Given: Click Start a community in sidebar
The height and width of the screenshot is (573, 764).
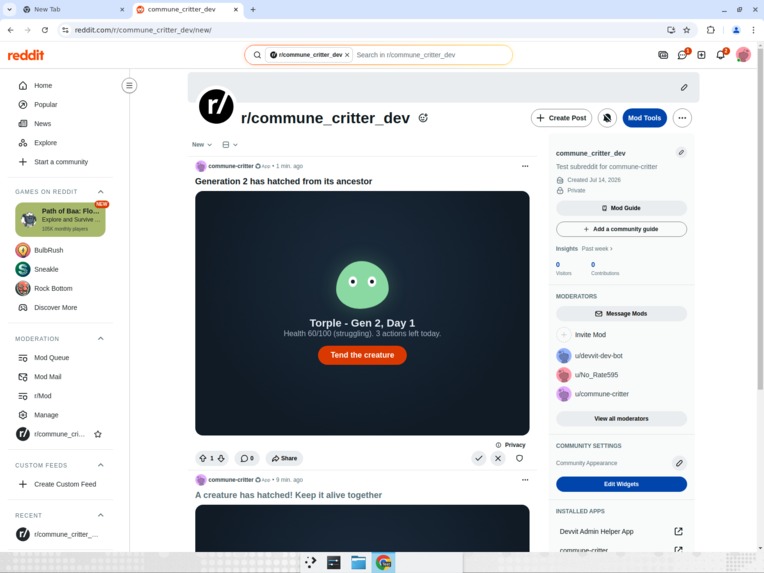Looking at the screenshot, I should (60, 162).
